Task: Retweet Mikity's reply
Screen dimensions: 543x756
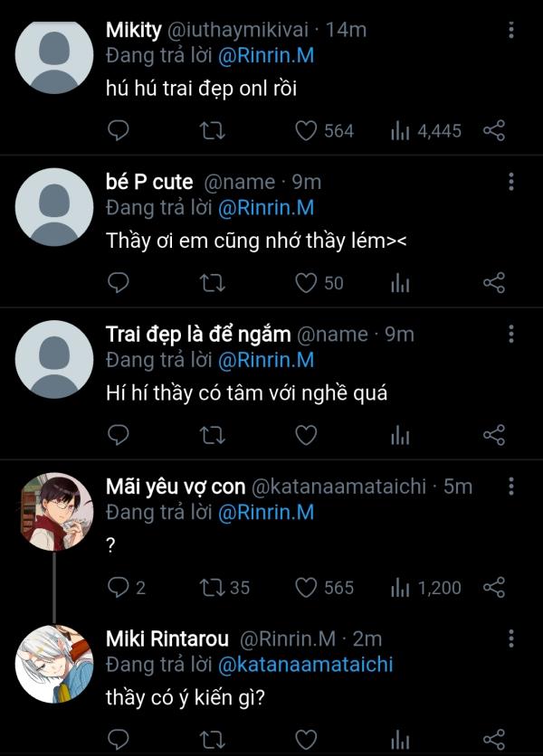Action: 211,131
